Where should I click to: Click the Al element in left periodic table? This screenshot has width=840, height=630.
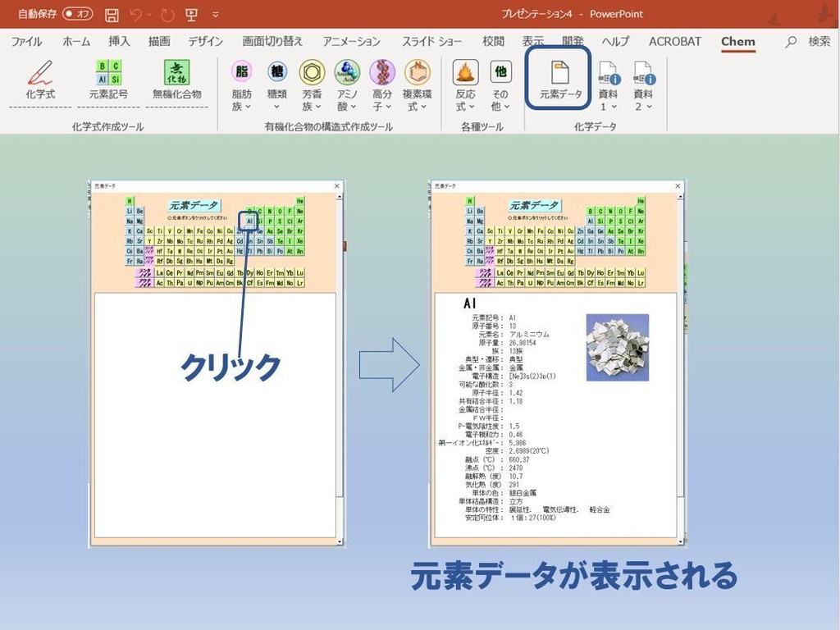click(x=249, y=221)
